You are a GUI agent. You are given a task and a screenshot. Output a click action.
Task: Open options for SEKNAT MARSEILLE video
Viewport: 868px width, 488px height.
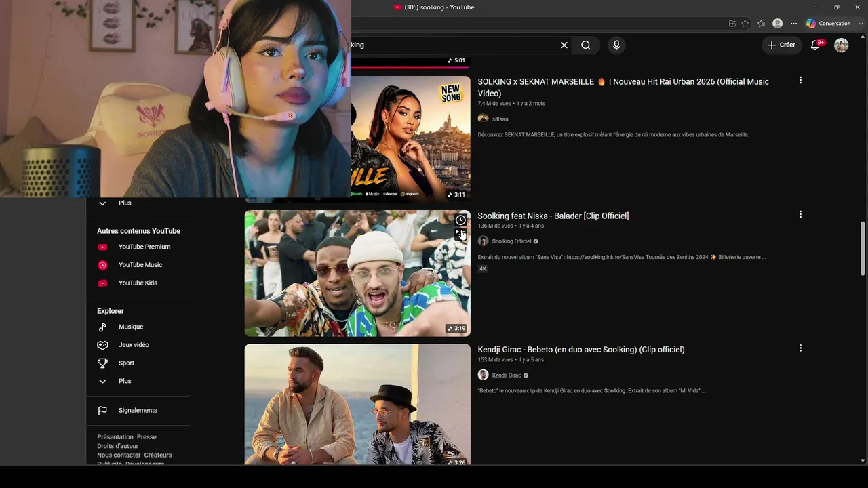[800, 80]
